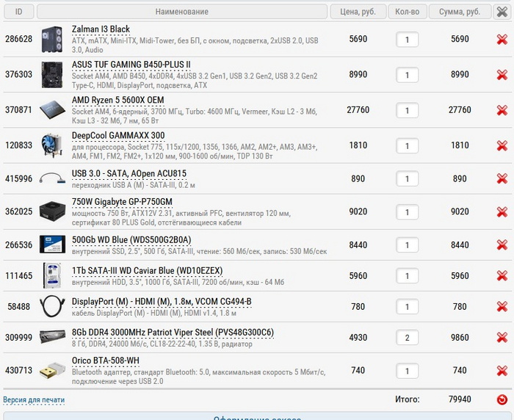This screenshot has height=420, width=514.
Task: Edit quantity field for 500Gb WD Blue
Action: [x=407, y=245]
